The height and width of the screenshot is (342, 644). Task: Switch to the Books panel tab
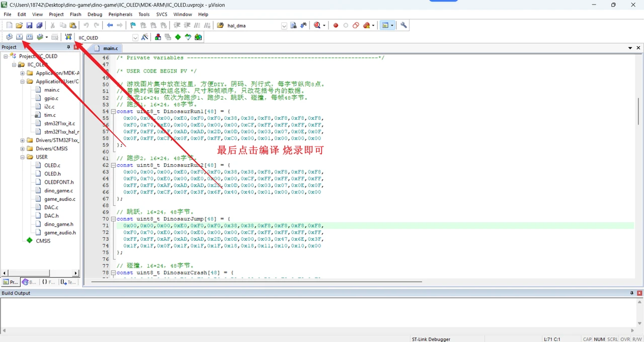(x=29, y=282)
